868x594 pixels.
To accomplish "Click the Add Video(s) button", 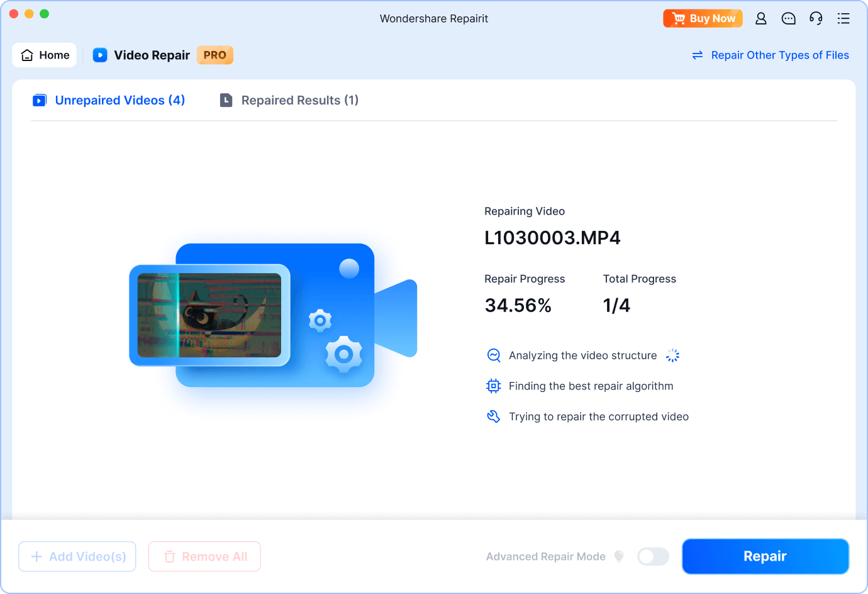I will pos(77,556).
